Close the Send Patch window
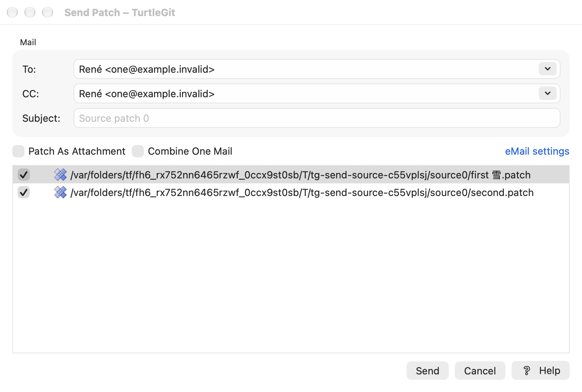 tap(12, 12)
